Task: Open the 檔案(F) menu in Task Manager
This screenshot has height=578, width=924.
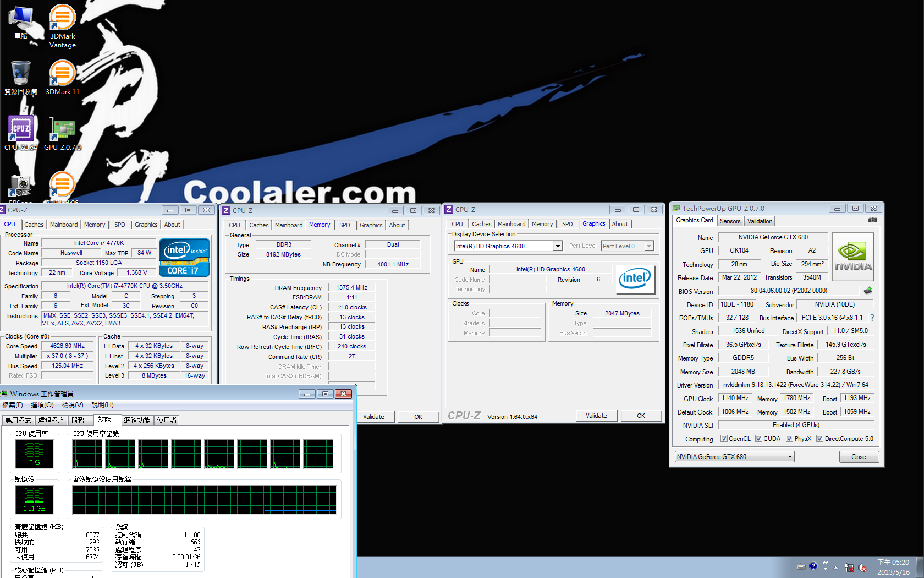Action: (x=13, y=405)
